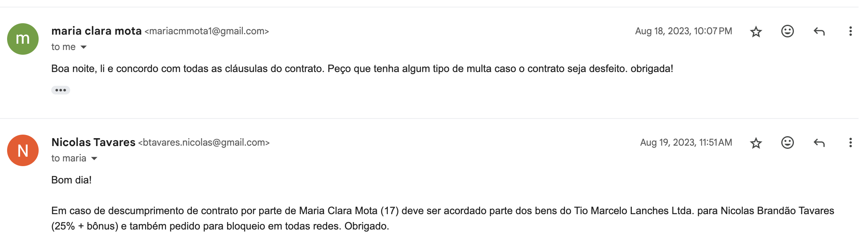Open more options for Nicolas Tavares's message
The height and width of the screenshot is (248, 868).
(850, 143)
